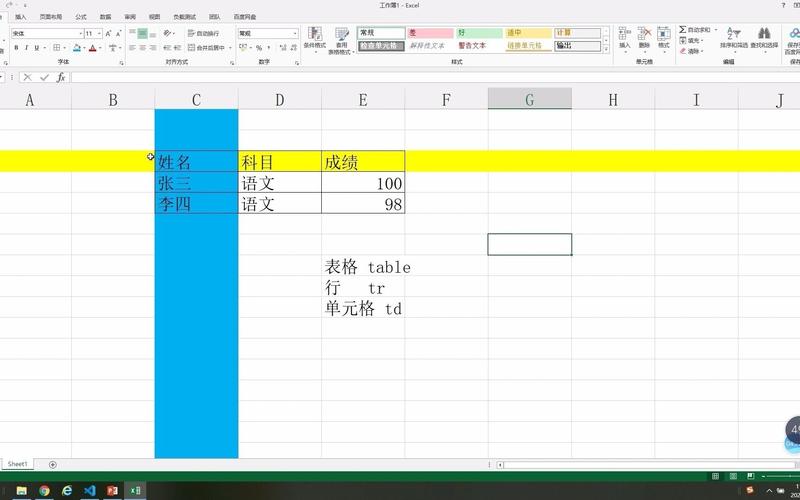Open the 填充 fill dropdown

point(692,40)
